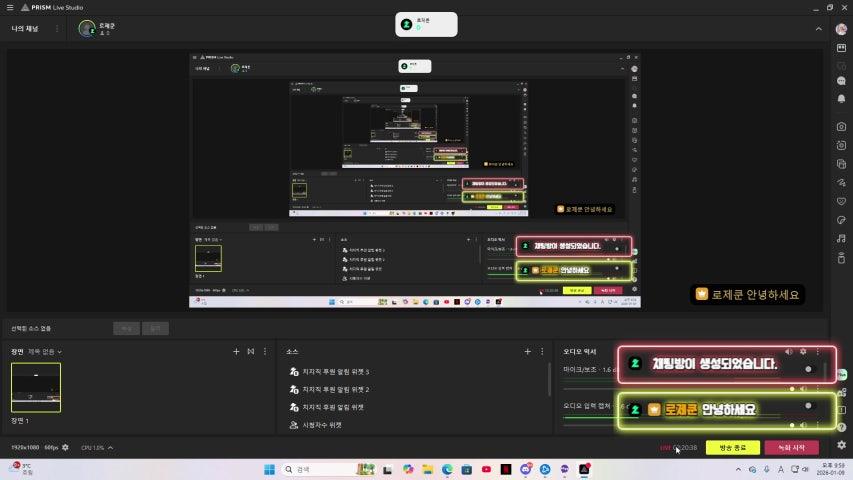The width and height of the screenshot is (853, 480).
Task: Open audio mixer speaker icon in header
Action: (789, 352)
